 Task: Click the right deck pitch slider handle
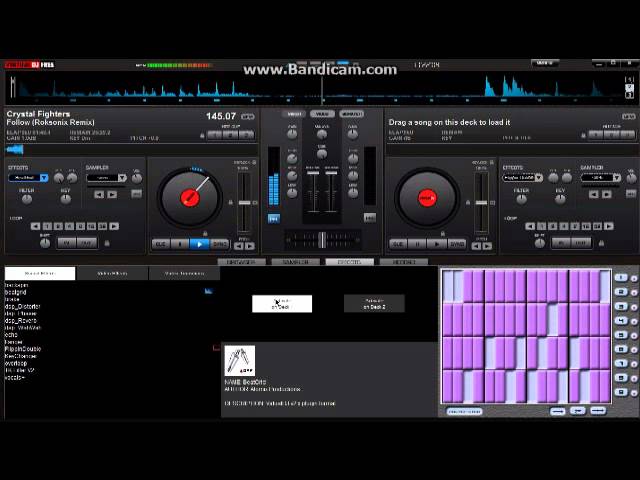click(x=482, y=203)
